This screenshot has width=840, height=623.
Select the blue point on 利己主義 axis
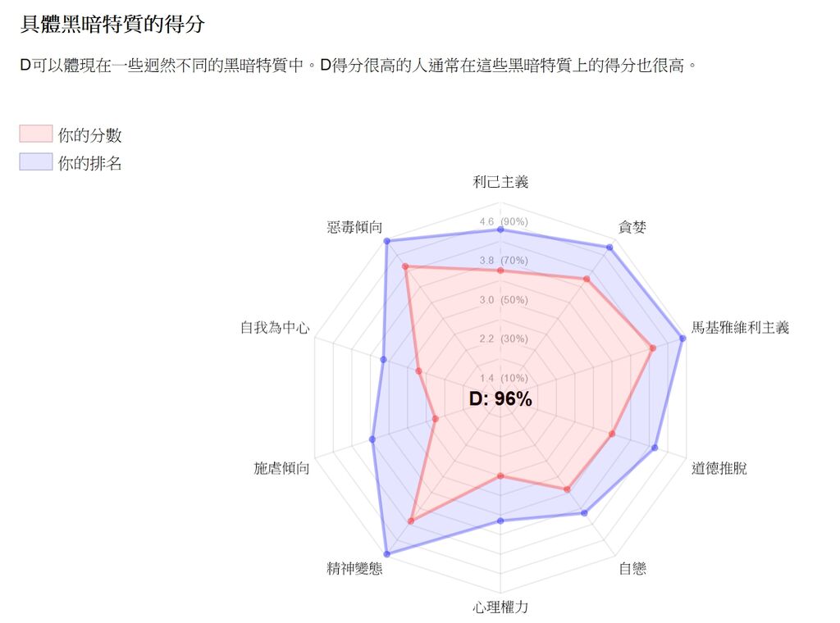tap(500, 230)
